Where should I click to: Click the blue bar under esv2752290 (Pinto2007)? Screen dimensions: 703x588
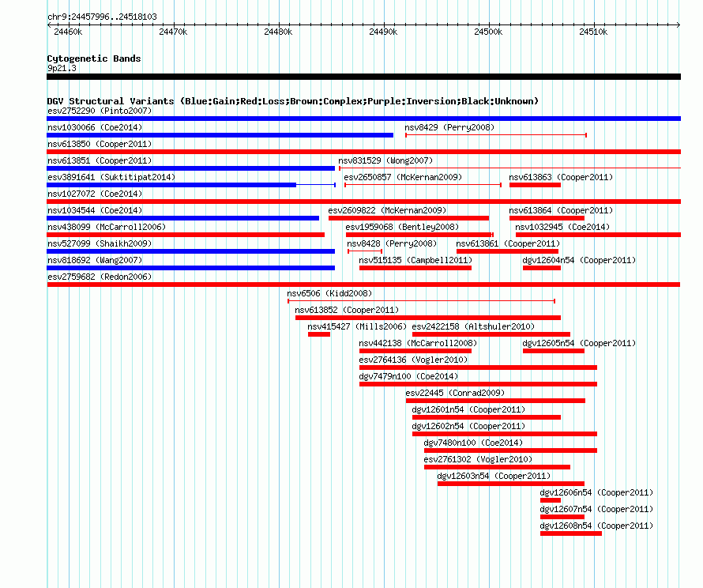(x=363, y=119)
